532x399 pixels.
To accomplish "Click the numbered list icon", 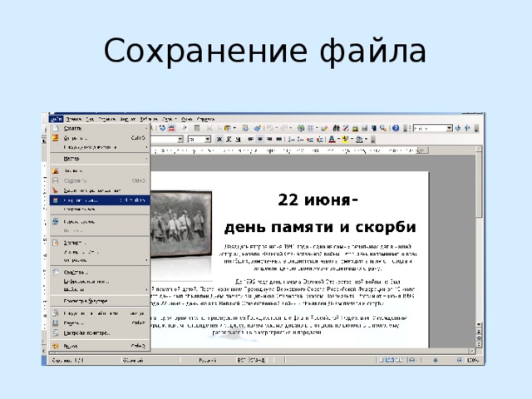I will pos(291,140).
